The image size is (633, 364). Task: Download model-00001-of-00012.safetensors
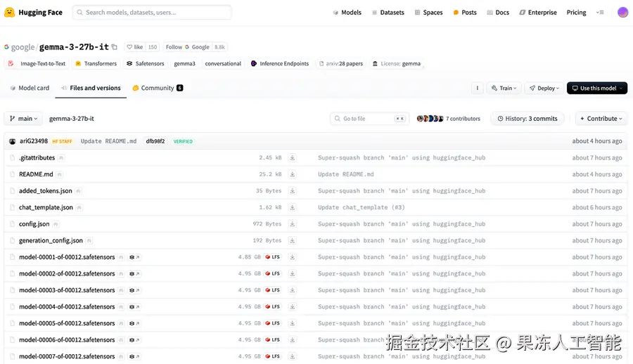293,257
